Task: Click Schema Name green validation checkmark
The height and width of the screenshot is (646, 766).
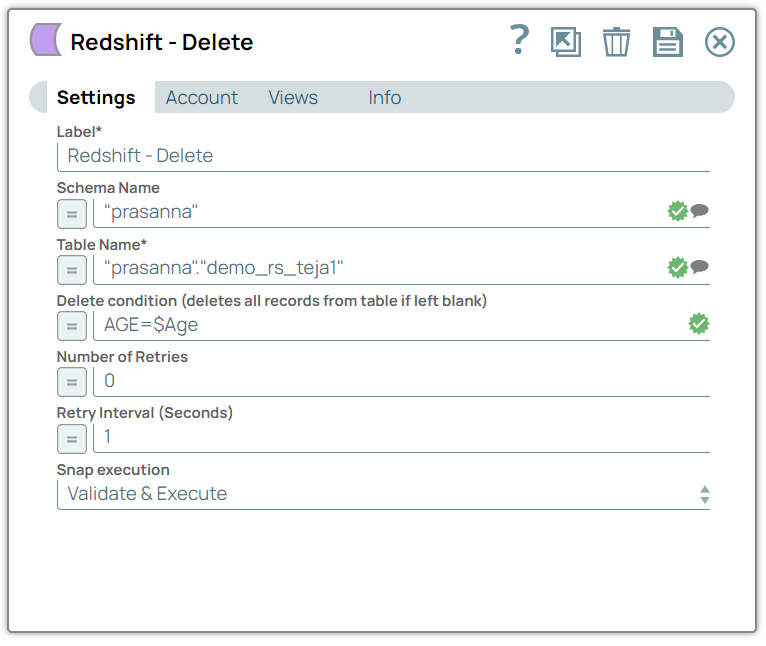Action: coord(678,211)
